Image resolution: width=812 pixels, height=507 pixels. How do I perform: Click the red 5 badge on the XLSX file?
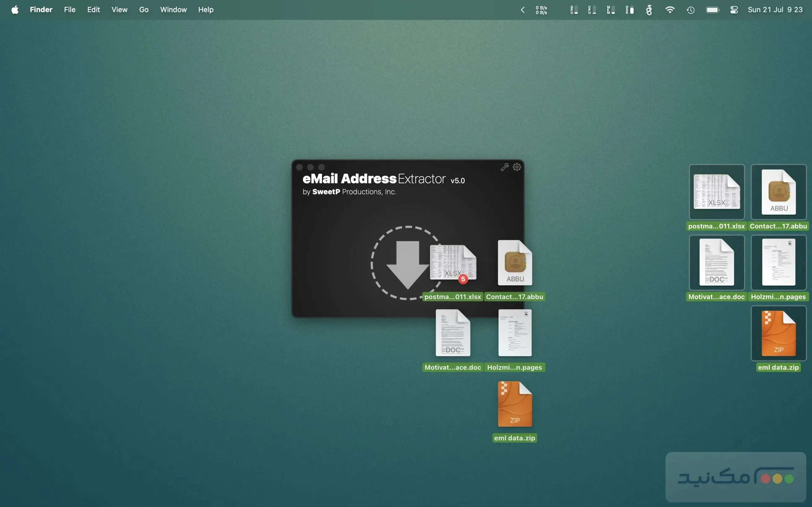463,279
